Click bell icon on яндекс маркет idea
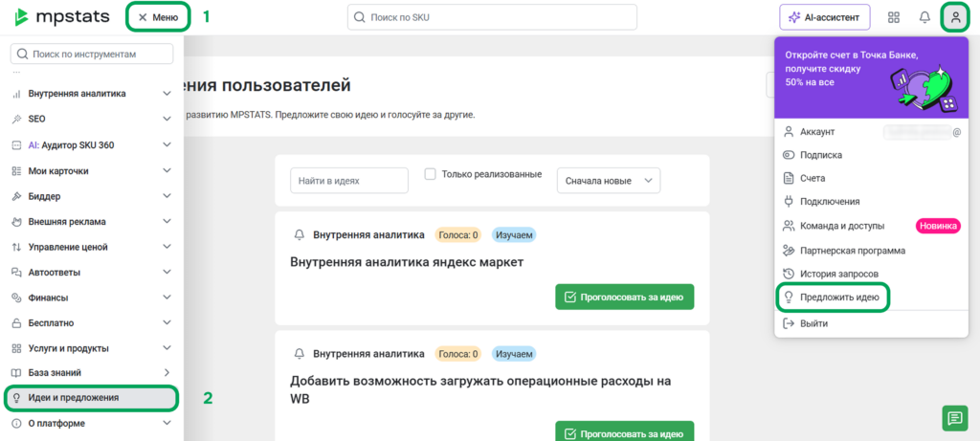 300,235
